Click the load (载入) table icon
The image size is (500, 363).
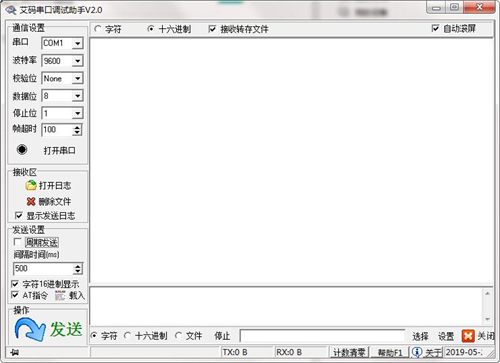[60, 295]
